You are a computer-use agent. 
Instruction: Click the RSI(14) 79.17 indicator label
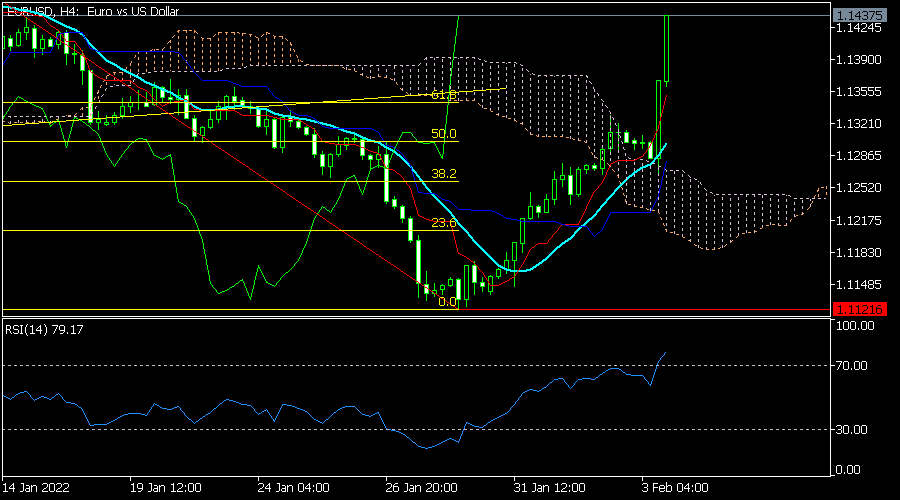point(44,330)
